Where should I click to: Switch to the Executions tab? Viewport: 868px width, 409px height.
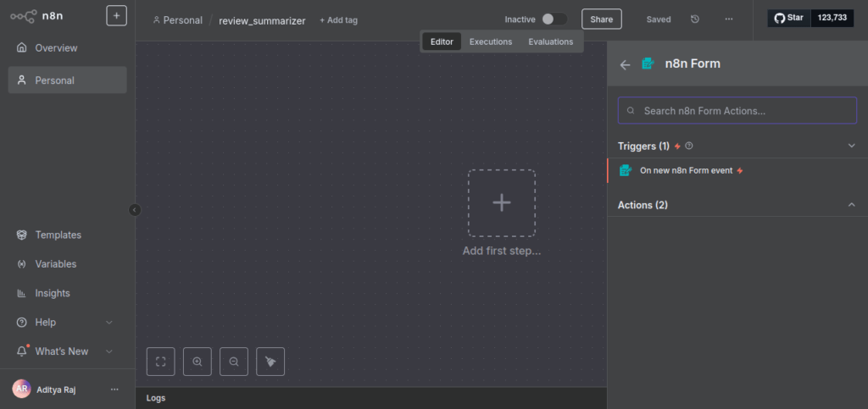pos(491,41)
